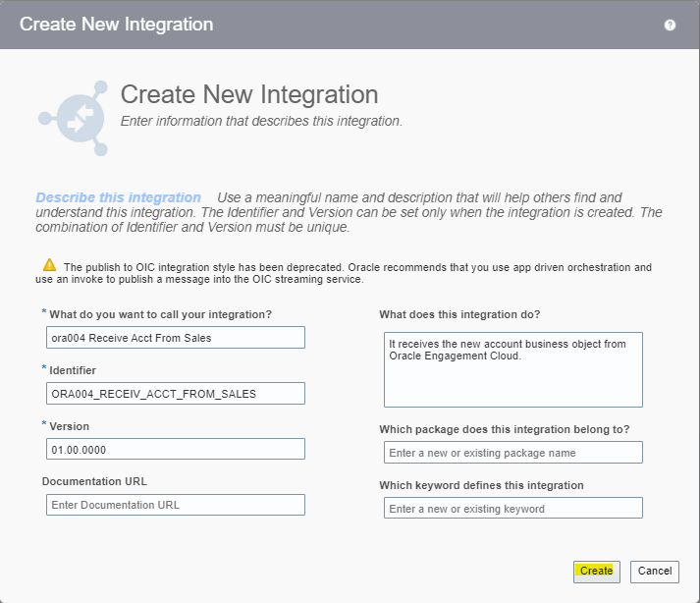This screenshot has height=603, width=700.
Task: Click the integration name input field
Action: tap(176, 337)
